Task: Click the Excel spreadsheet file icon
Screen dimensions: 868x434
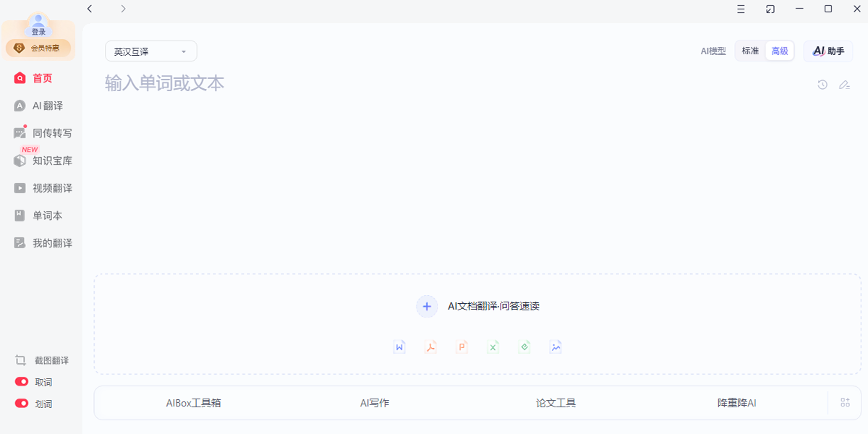Action: pos(493,347)
